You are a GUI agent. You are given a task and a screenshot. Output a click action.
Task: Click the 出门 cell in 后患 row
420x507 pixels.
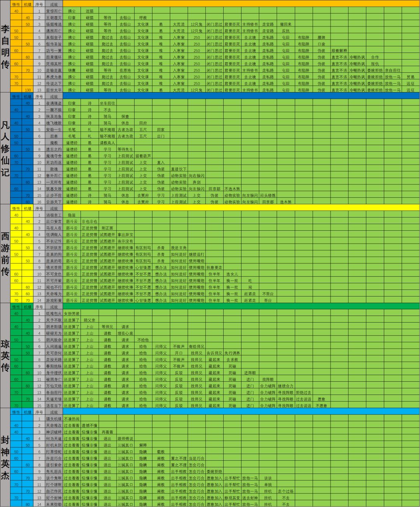(161, 137)
